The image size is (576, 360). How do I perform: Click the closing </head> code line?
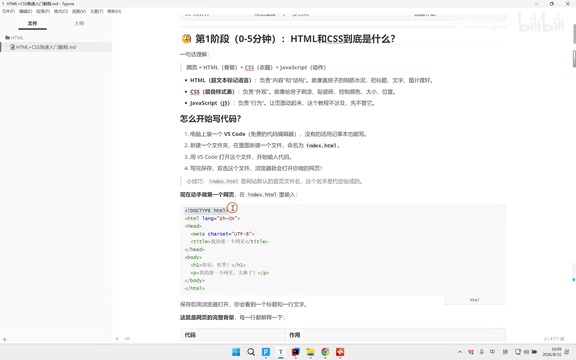click(195, 249)
